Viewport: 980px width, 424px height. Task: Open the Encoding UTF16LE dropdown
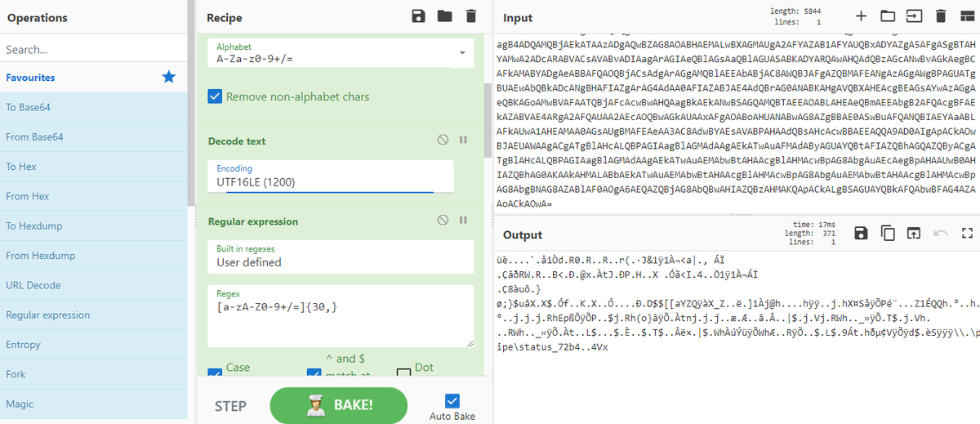(330, 176)
